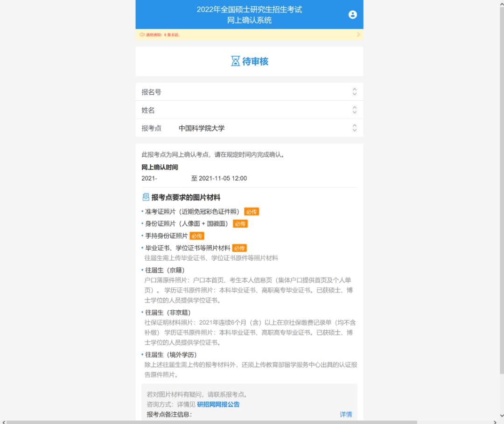Click the horizontal scrollbar thumb

click(211, 422)
